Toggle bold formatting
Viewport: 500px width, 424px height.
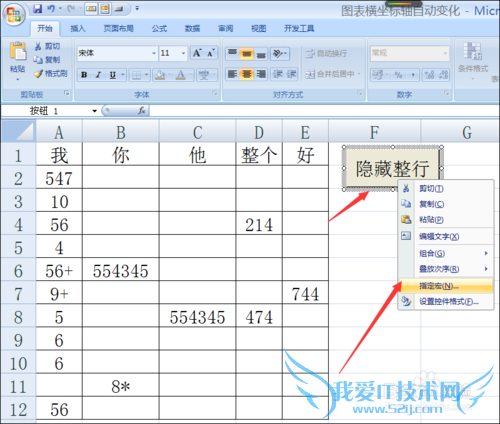84,75
